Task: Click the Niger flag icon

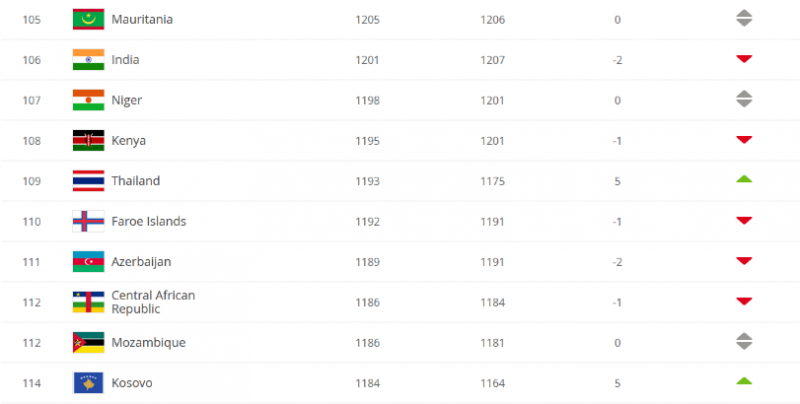Action: click(x=88, y=100)
